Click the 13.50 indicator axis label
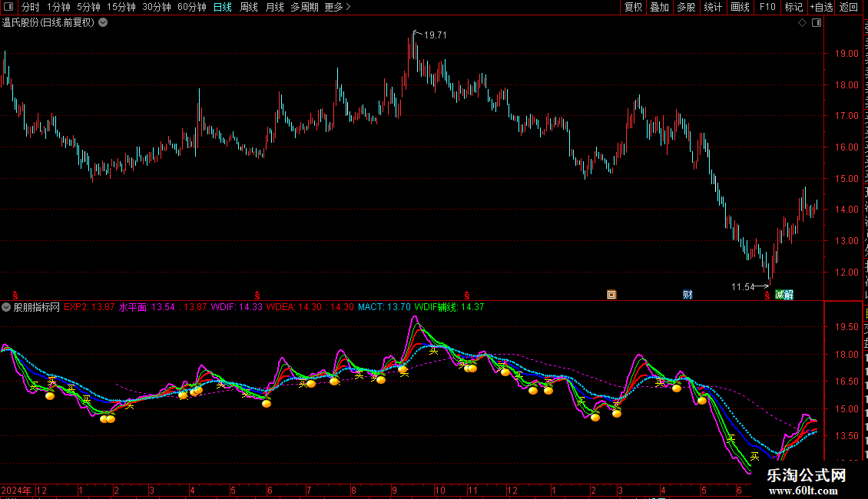This screenshot has height=499, width=868. pyautogui.click(x=847, y=436)
